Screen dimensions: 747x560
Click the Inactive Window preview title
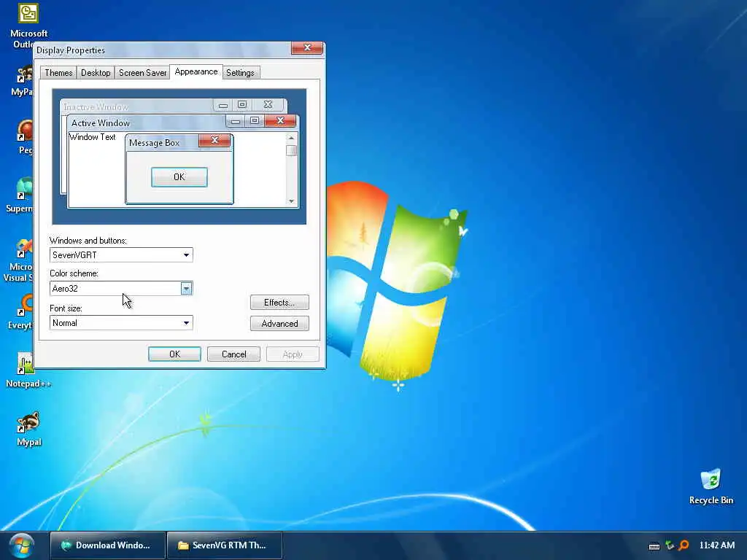click(x=96, y=106)
